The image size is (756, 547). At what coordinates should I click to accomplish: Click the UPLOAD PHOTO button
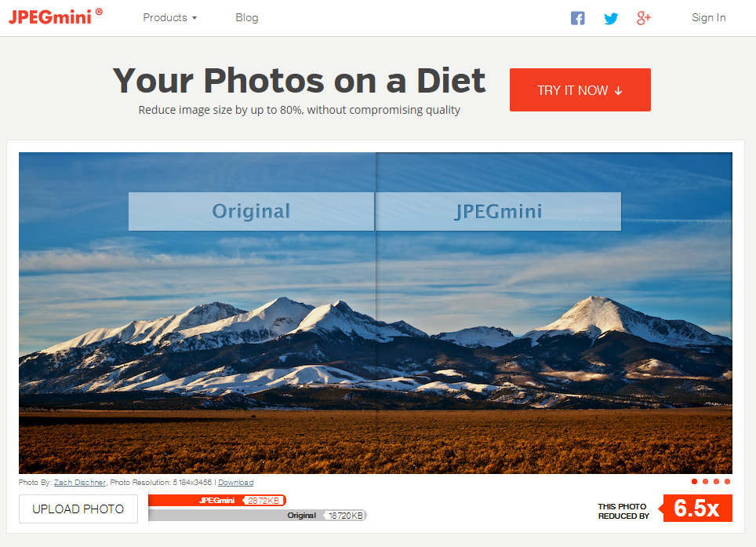78,509
